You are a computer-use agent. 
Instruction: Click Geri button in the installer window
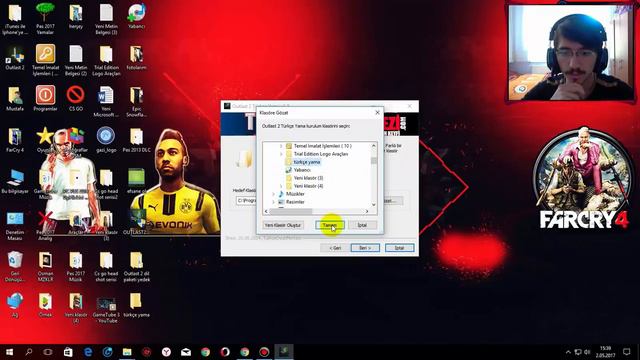pyautogui.click(x=335, y=248)
